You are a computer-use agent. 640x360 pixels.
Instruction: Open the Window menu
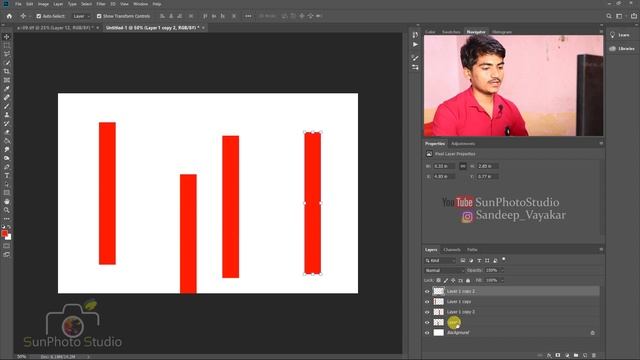coord(141,4)
